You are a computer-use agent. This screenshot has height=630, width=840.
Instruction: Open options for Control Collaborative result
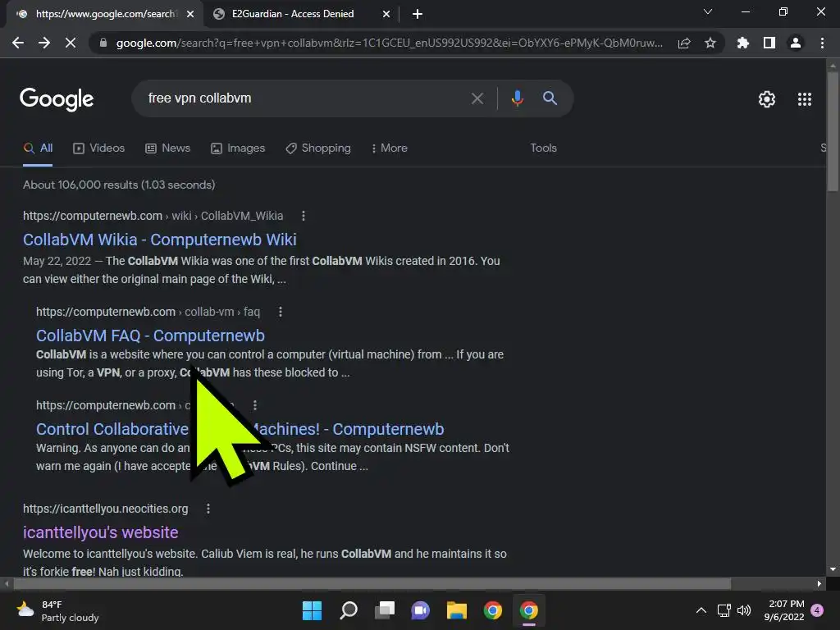255,405
